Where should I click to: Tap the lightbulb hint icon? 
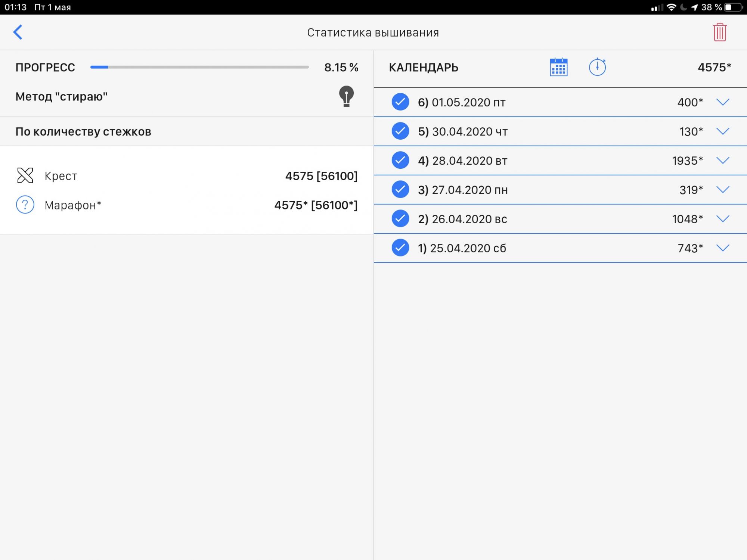[346, 96]
